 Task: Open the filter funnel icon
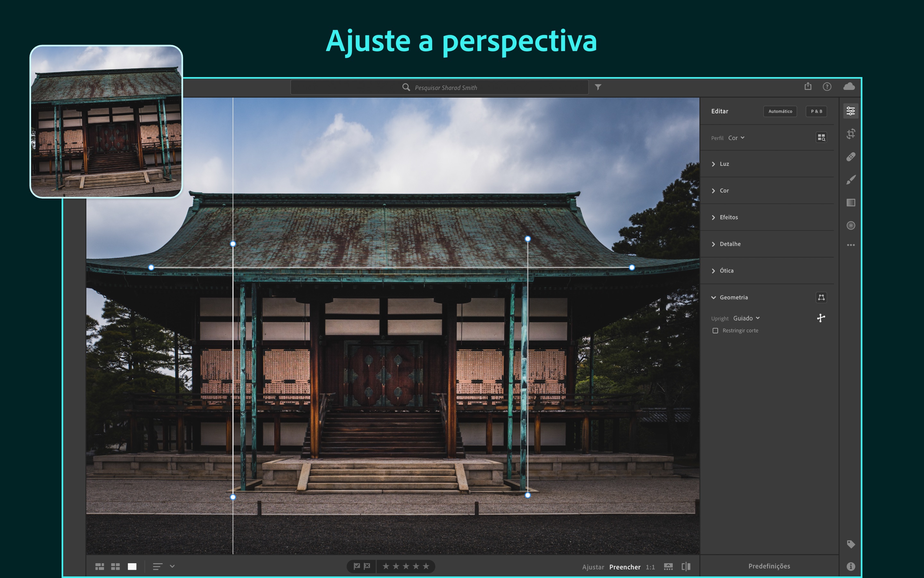pyautogui.click(x=598, y=87)
